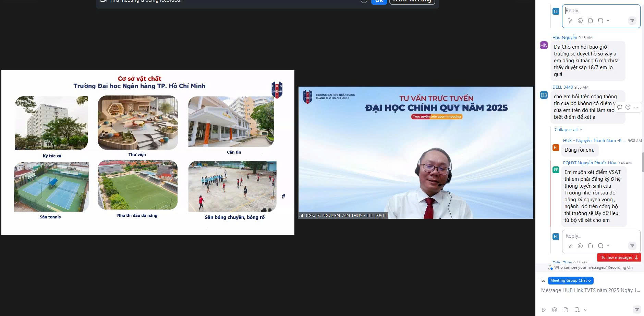The image size is (644, 316).
Task: Expand screenshot options in main chat composer
Action: pyautogui.click(x=585, y=310)
